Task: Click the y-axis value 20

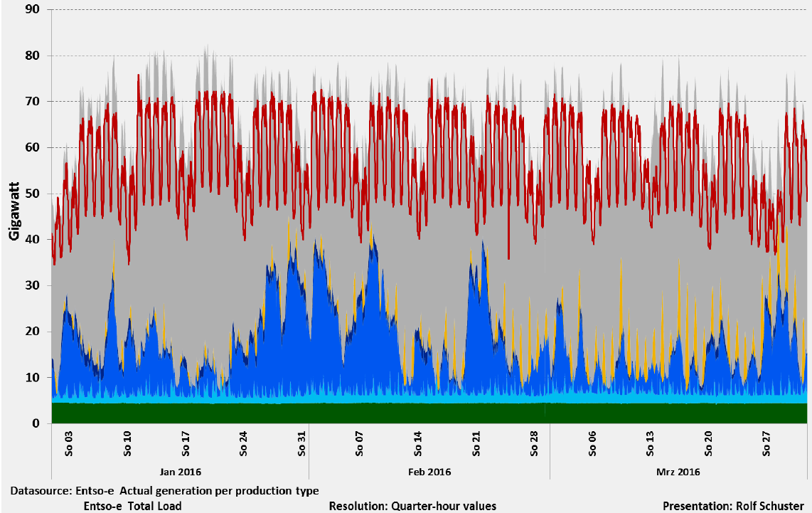Action: point(33,332)
